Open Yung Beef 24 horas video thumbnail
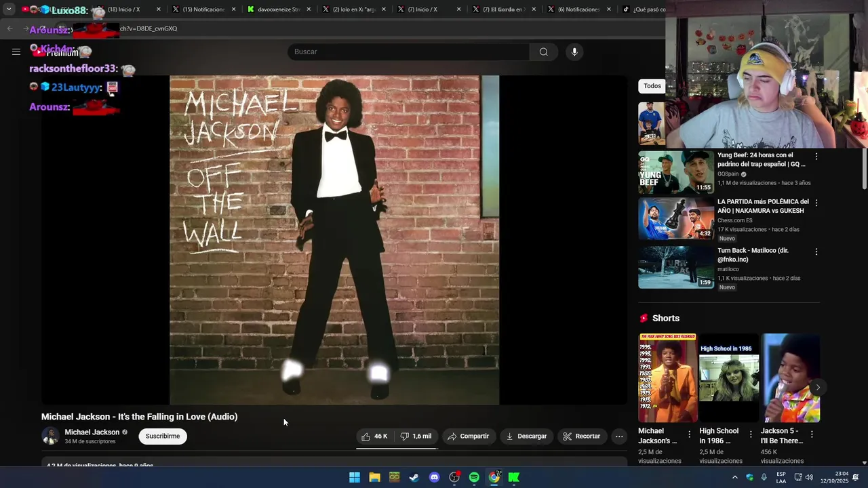The width and height of the screenshot is (868, 488). pyautogui.click(x=676, y=172)
